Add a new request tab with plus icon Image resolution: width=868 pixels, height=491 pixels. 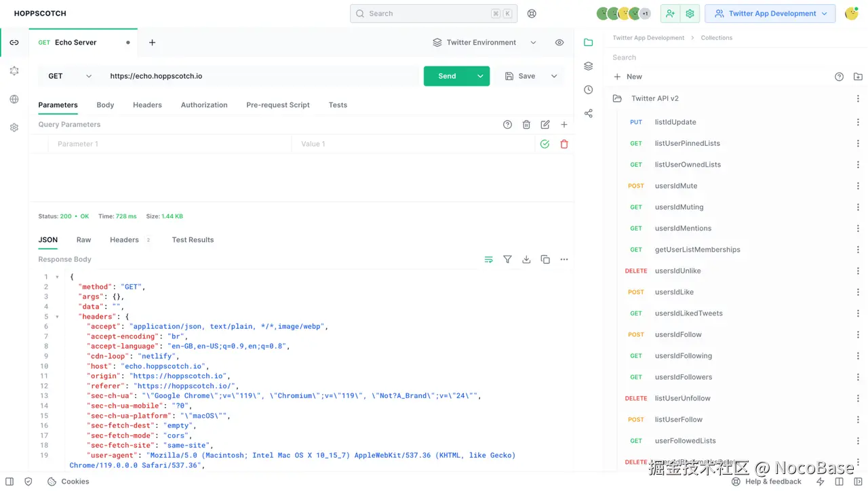pos(152,42)
